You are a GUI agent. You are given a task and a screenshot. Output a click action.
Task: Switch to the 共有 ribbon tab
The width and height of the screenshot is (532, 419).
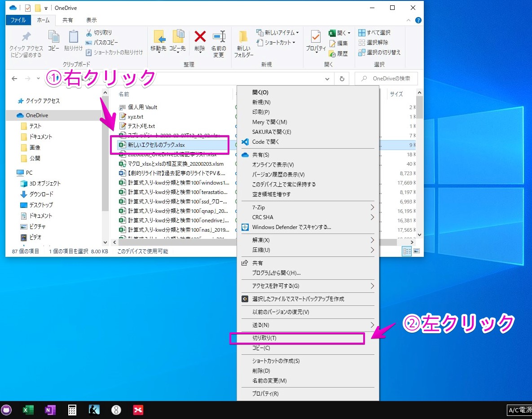point(67,20)
